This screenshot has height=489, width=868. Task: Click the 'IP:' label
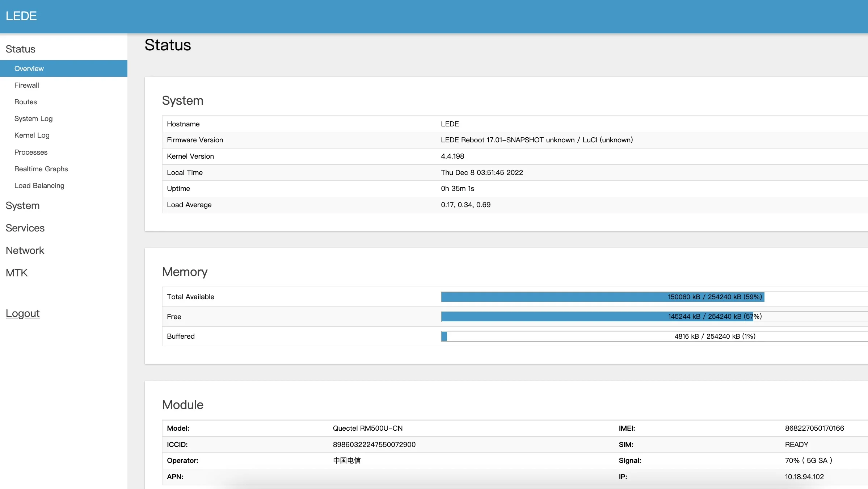pos(623,477)
